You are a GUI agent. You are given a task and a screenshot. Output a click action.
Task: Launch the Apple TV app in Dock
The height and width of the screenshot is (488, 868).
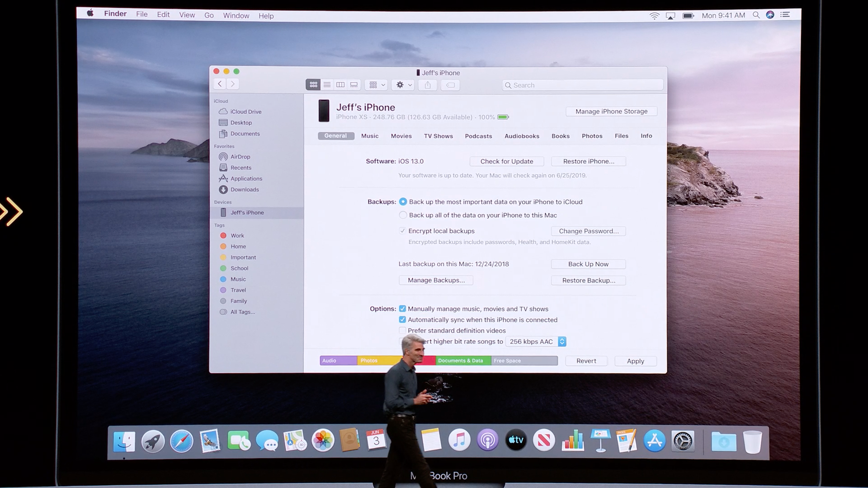click(516, 440)
